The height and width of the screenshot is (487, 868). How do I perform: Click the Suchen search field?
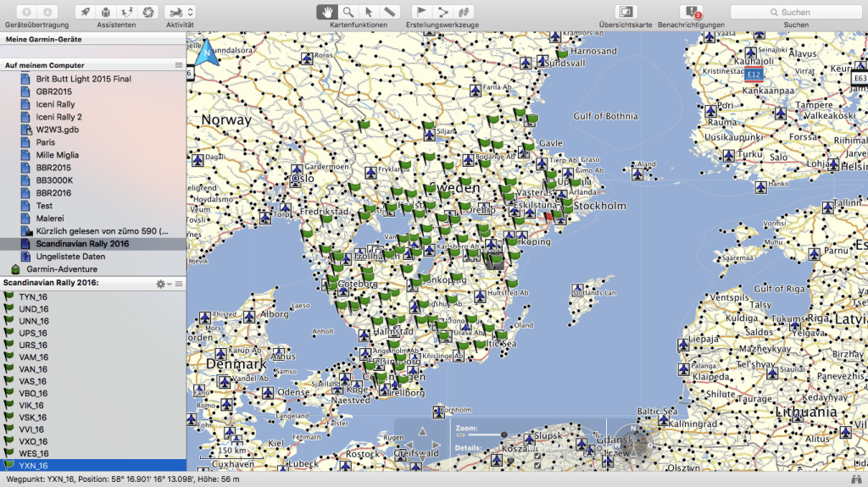point(795,12)
